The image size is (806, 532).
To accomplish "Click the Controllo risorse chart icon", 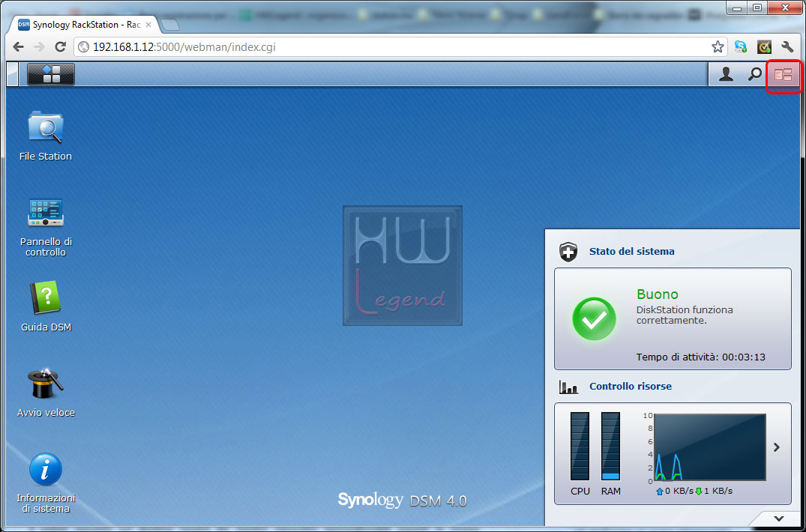I will (x=568, y=387).
